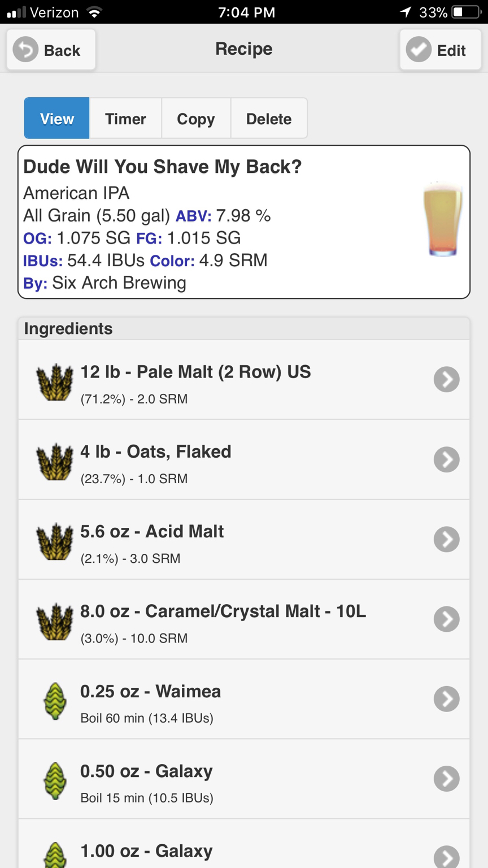Expand Caramel/Crystal Malt 10L chevron
The image size is (488, 868).
[x=446, y=619]
